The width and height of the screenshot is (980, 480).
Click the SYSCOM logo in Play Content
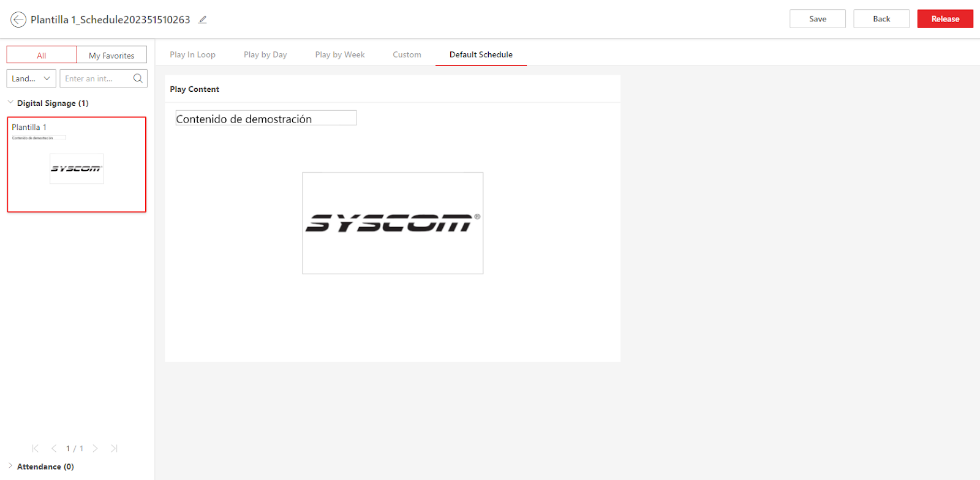click(x=393, y=223)
